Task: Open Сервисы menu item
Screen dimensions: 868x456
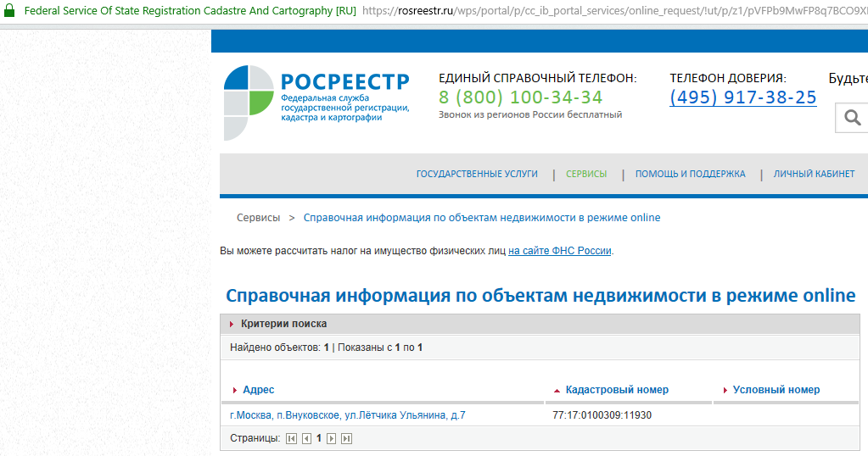Action: pos(586,174)
